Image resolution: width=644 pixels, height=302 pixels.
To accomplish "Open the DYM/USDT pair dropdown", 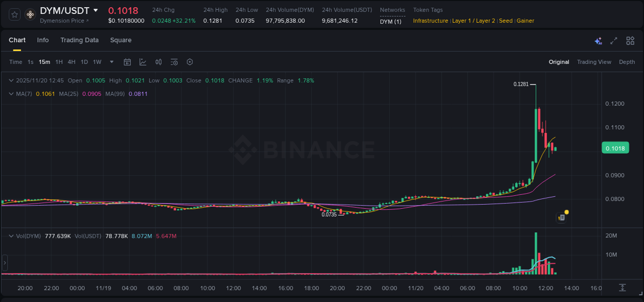I will click(96, 10).
